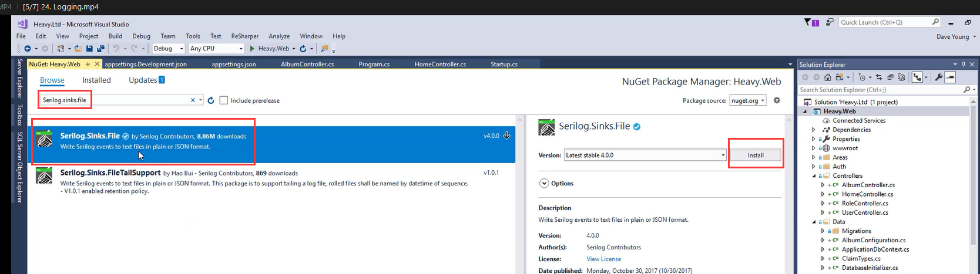Screen dimensions: 980x274
Task: Open NuGet package source settings gear
Action: tap(777, 100)
